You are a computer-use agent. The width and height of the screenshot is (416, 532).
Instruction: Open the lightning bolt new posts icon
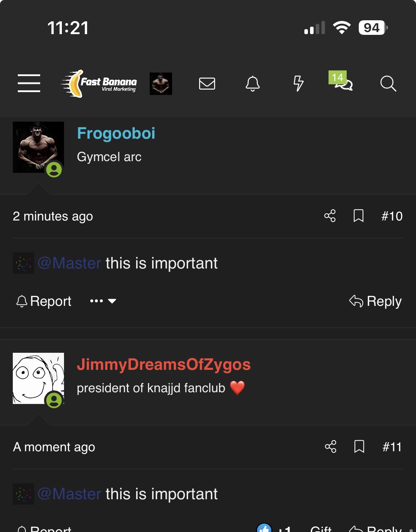tap(298, 84)
